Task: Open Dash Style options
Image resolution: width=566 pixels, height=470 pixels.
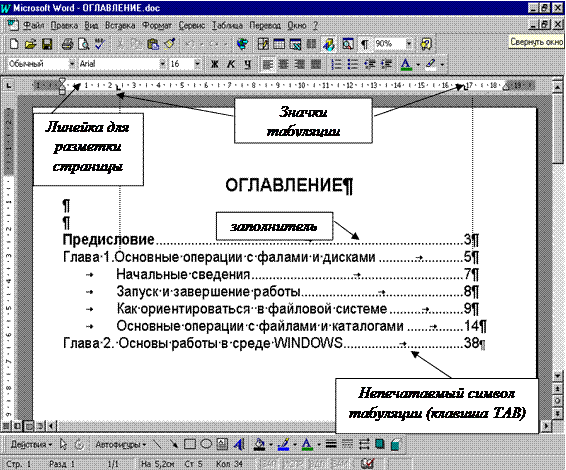Action: [x=347, y=444]
